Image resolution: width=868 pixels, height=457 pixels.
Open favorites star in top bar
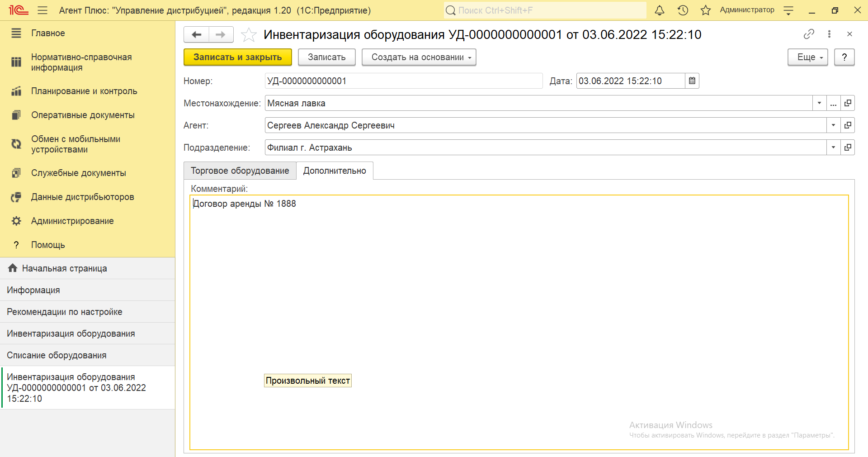(x=705, y=10)
